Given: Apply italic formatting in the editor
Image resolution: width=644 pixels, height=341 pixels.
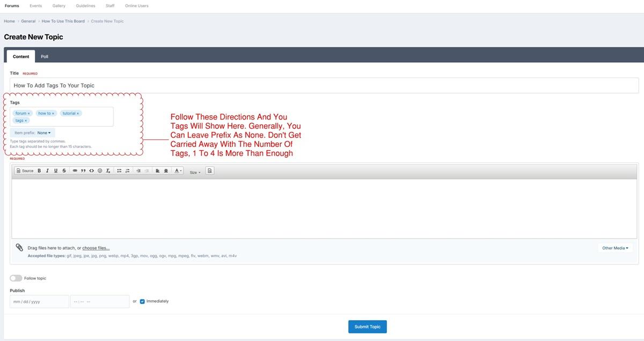Looking at the screenshot, I should click(47, 171).
